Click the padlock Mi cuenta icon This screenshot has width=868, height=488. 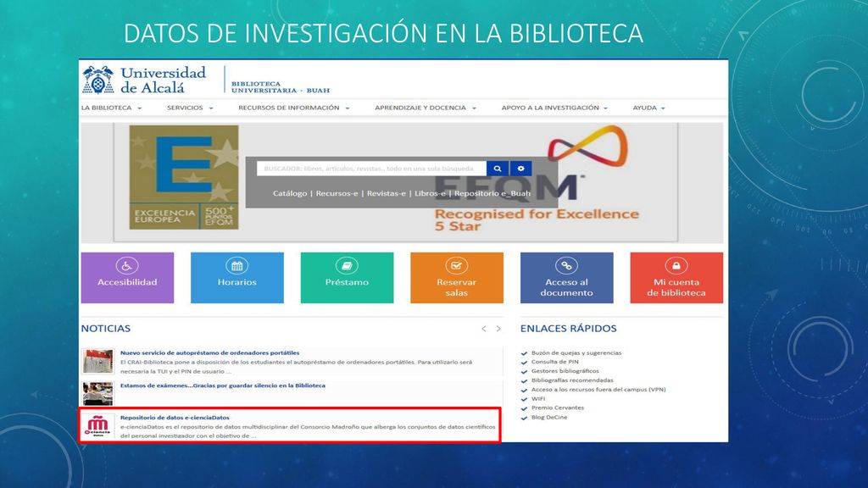(676, 265)
